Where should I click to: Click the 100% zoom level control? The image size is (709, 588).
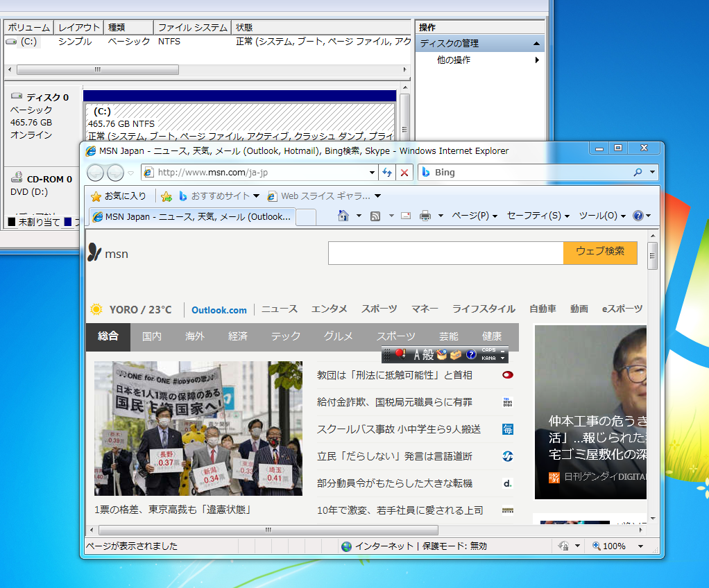point(615,546)
